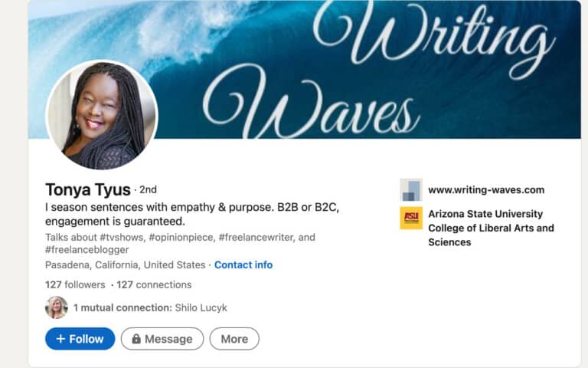588x368 pixels.
Task: Click the lock icon on Message
Action: (x=136, y=339)
